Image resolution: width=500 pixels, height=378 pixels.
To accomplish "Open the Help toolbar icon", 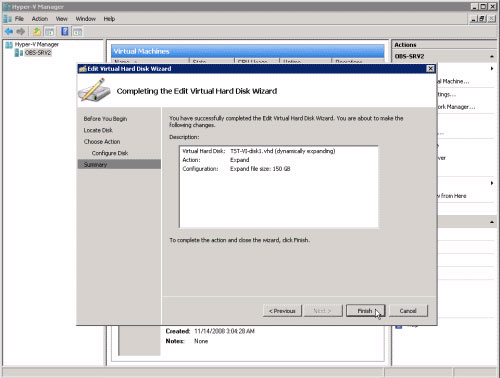I will pyautogui.click(x=65, y=32).
